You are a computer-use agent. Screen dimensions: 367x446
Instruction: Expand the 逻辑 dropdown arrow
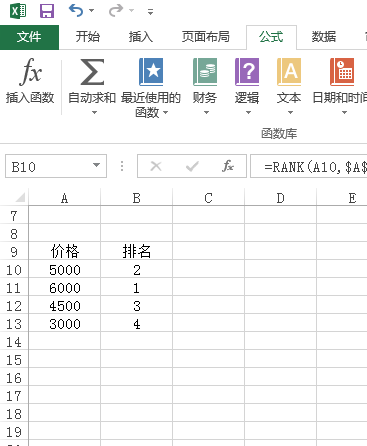[x=248, y=113]
